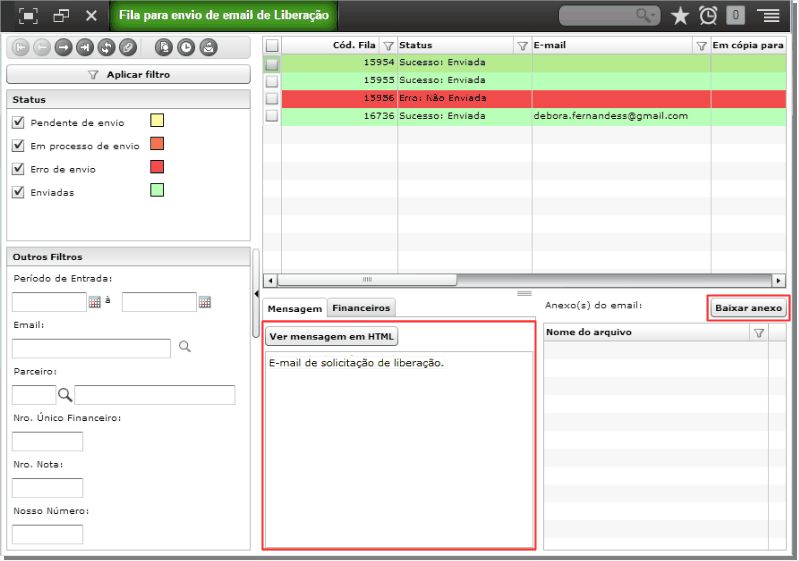This screenshot has width=799, height=561.
Task: Switch to the Financeiros tab
Action: [361, 308]
